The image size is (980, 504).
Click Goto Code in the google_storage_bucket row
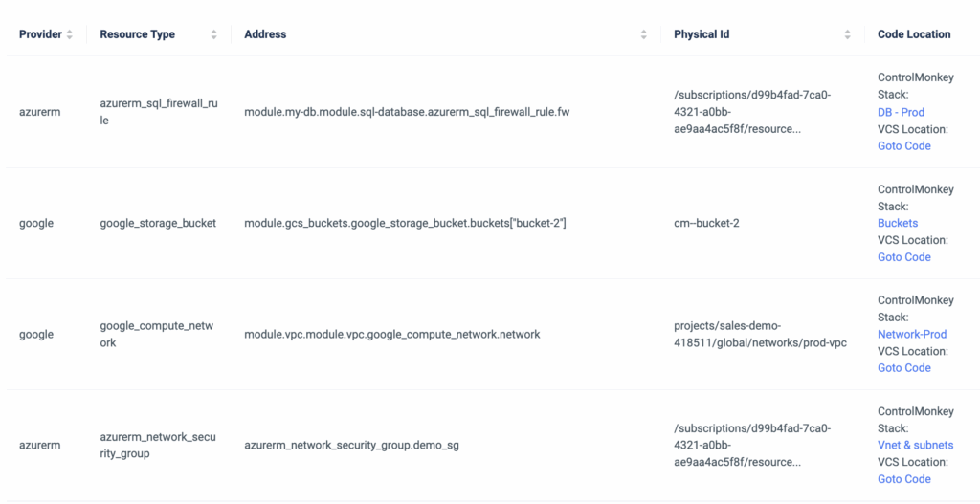click(903, 257)
